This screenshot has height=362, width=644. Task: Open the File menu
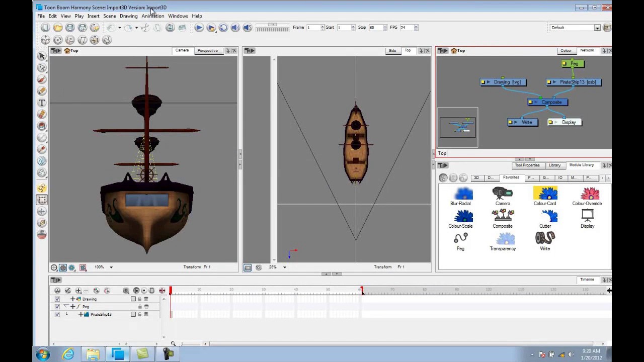pos(41,16)
